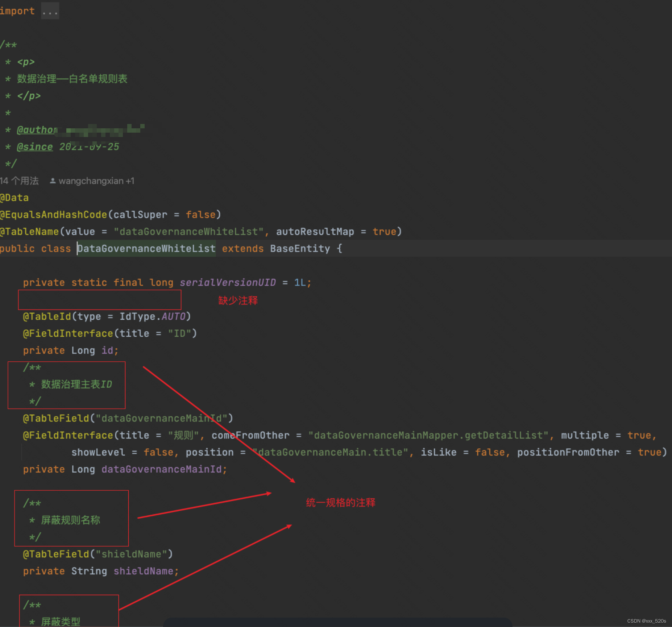Click the @TableName annotation
This screenshot has width=672, height=627.
pyautogui.click(x=29, y=232)
